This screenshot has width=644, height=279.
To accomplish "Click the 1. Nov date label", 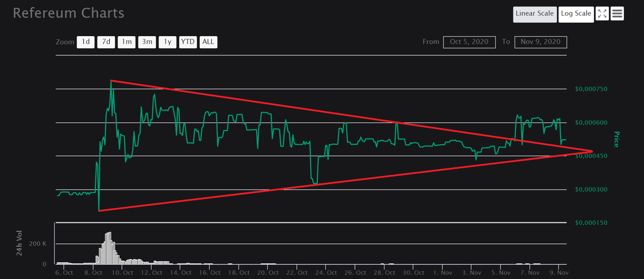I will 442,272.
